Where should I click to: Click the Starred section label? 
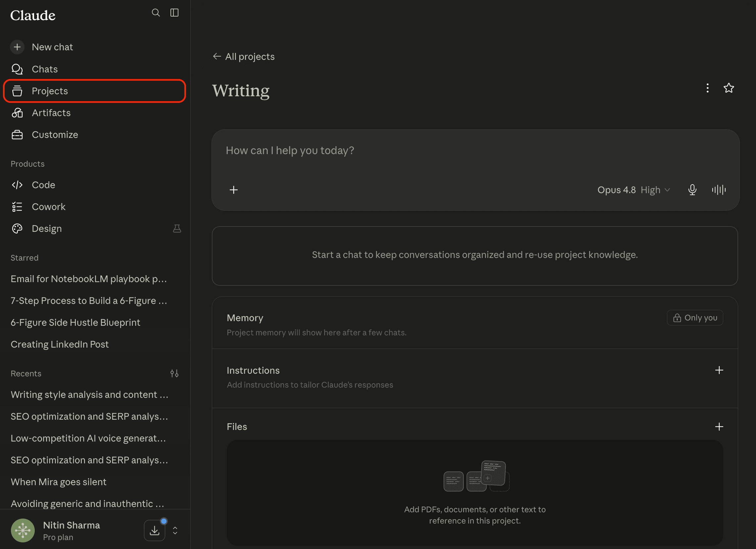(24, 258)
